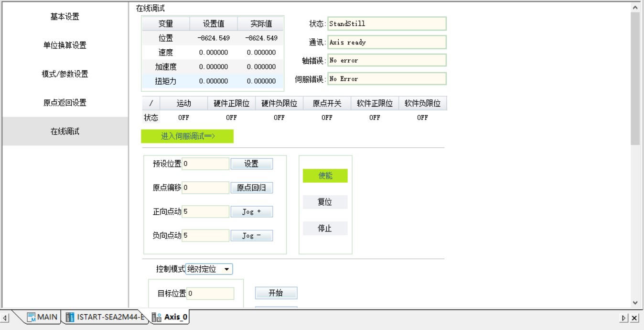Go to 单位换算设置 page
The image size is (644, 330).
point(65,45)
